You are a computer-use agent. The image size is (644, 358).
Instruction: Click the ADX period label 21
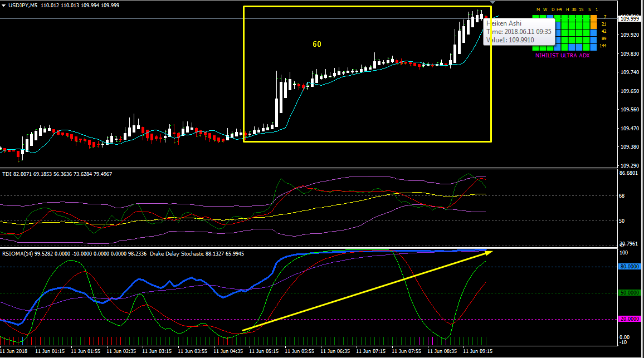pos(604,24)
